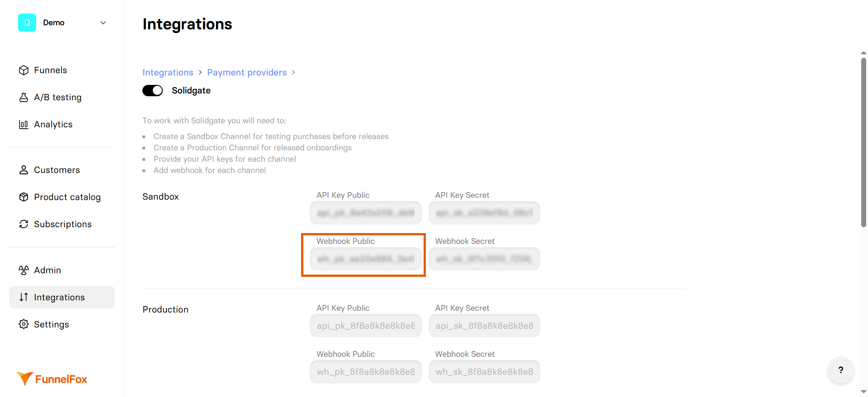Screen dimensions: 868x397
Task: Click the Solidgate provider name
Action: coord(191,90)
